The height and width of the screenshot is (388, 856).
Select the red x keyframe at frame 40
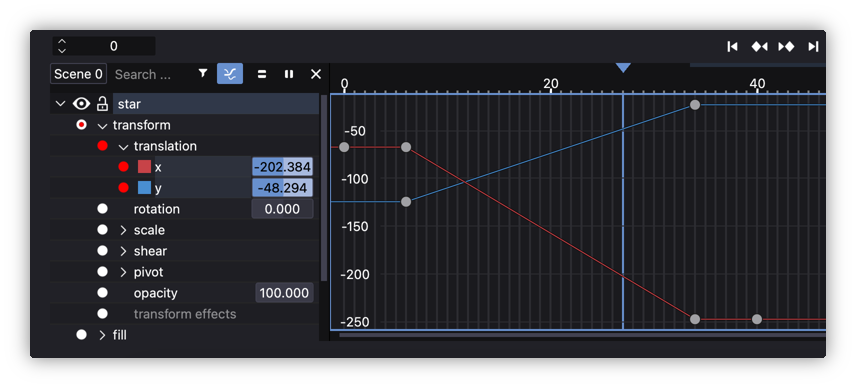click(757, 319)
